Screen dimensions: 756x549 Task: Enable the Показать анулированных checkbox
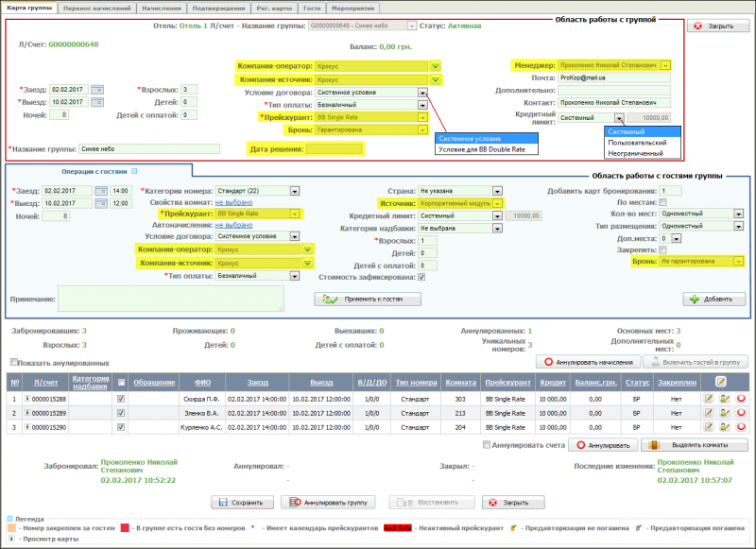coord(13,363)
